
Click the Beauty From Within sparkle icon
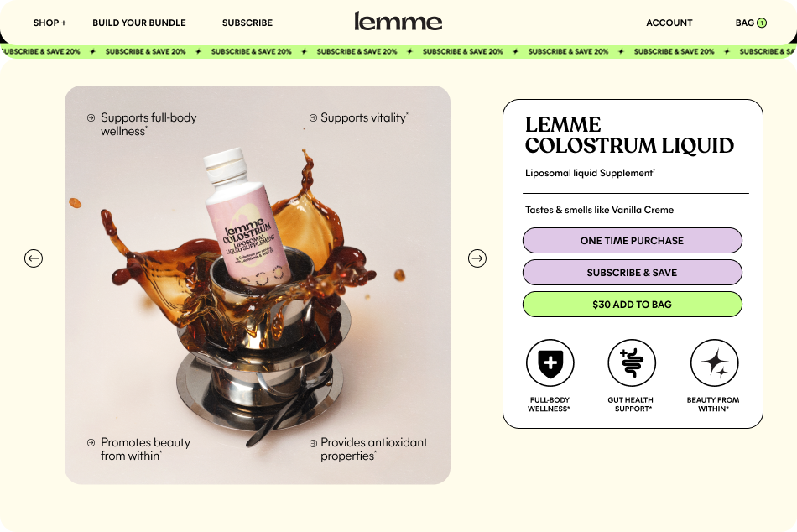(x=714, y=363)
